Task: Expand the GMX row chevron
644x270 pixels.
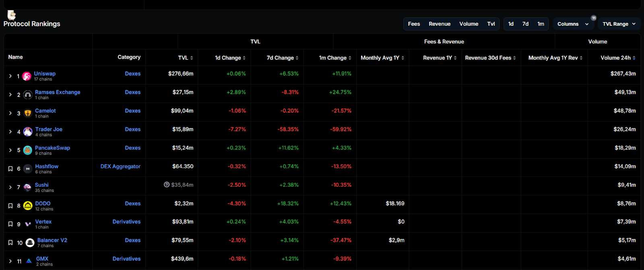Action: (x=10, y=261)
